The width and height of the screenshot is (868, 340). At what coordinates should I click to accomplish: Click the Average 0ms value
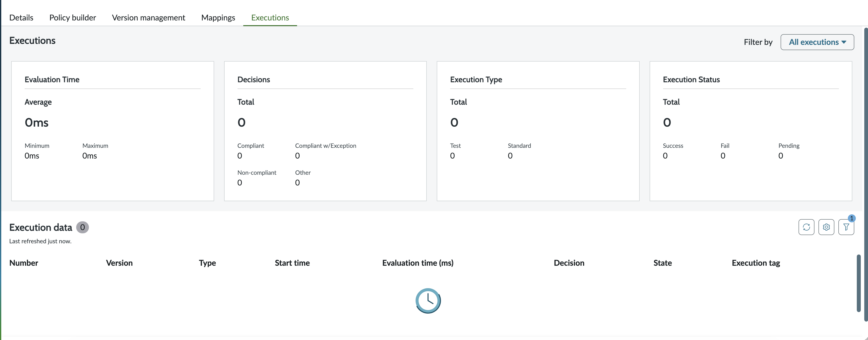point(36,122)
